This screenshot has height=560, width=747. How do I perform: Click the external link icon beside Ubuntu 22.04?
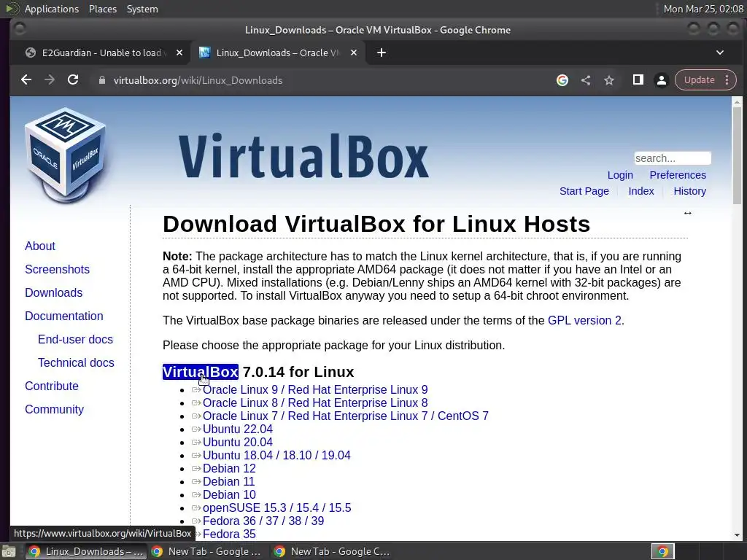coord(196,429)
